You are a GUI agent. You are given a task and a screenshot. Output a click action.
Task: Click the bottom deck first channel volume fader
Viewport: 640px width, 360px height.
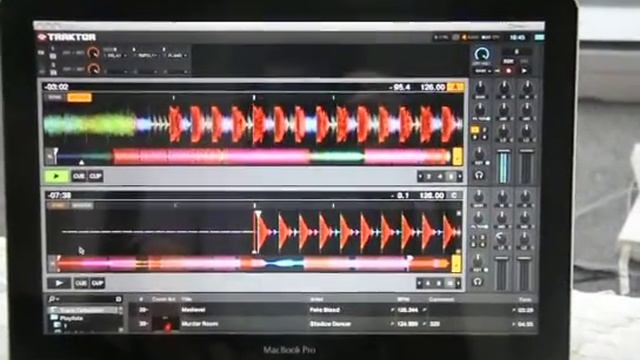tap(502, 273)
